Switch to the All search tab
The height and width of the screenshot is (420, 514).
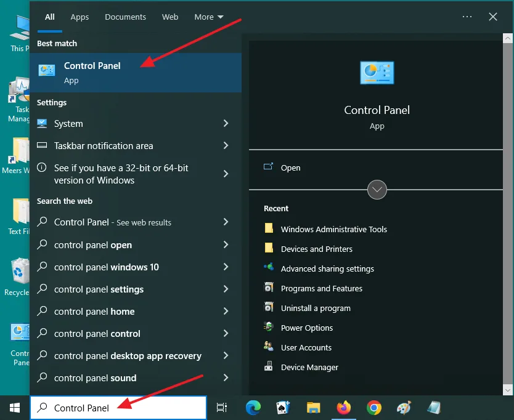(50, 17)
